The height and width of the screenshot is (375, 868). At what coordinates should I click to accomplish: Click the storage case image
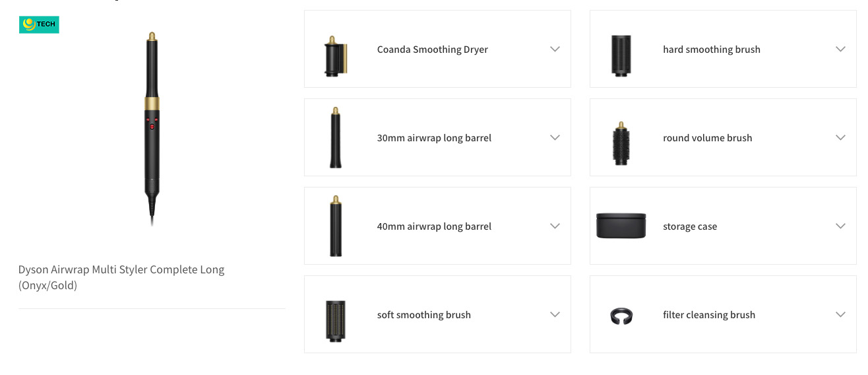click(x=621, y=226)
